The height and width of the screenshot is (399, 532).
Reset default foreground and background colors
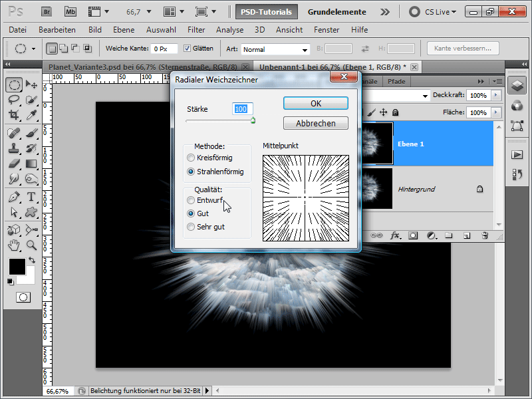click(x=11, y=281)
